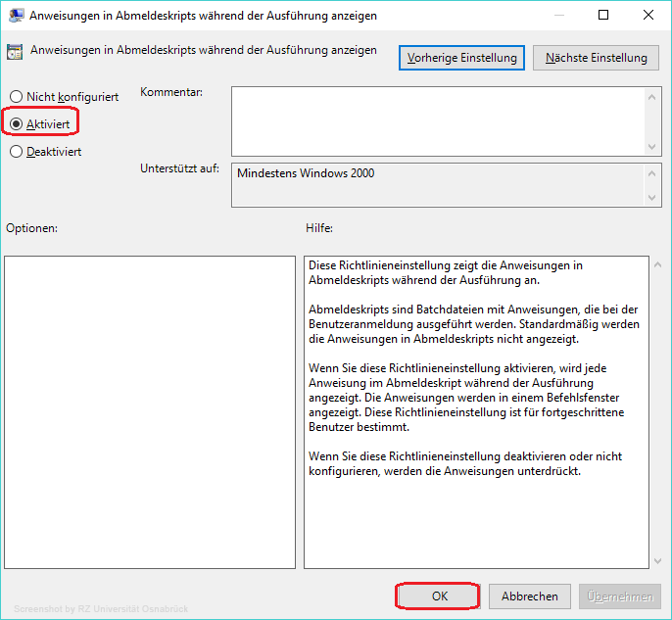672x620 pixels.
Task: Select the 'Nicht konfiguriert' radio button
Action: pos(16,97)
